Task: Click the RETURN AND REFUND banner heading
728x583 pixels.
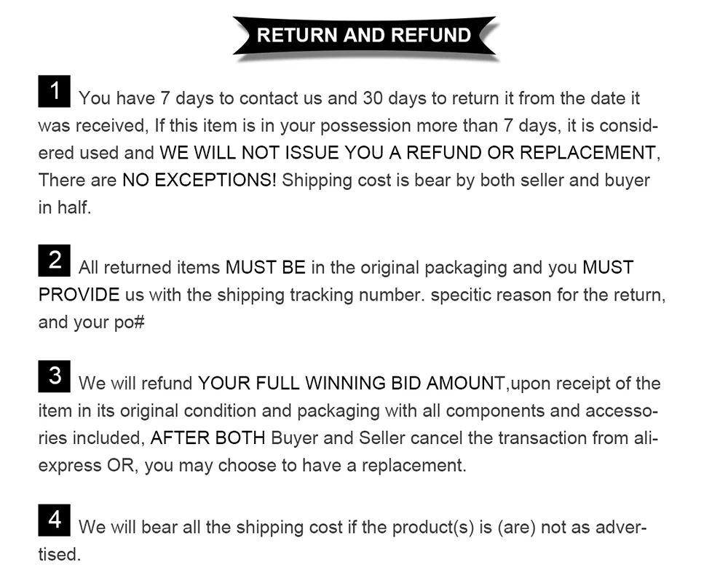Action: pos(364,36)
